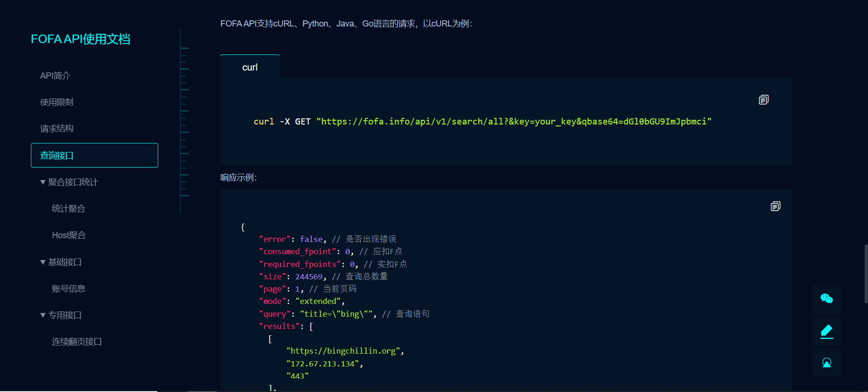The width and height of the screenshot is (868, 392).
Task: Open the API简介 sidebar item
Action: (x=55, y=76)
